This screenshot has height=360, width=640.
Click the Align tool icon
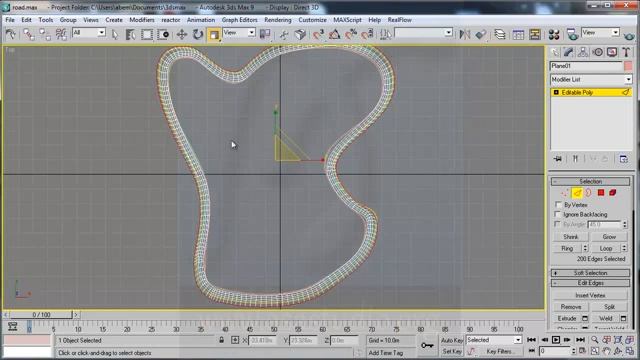pos(481,34)
